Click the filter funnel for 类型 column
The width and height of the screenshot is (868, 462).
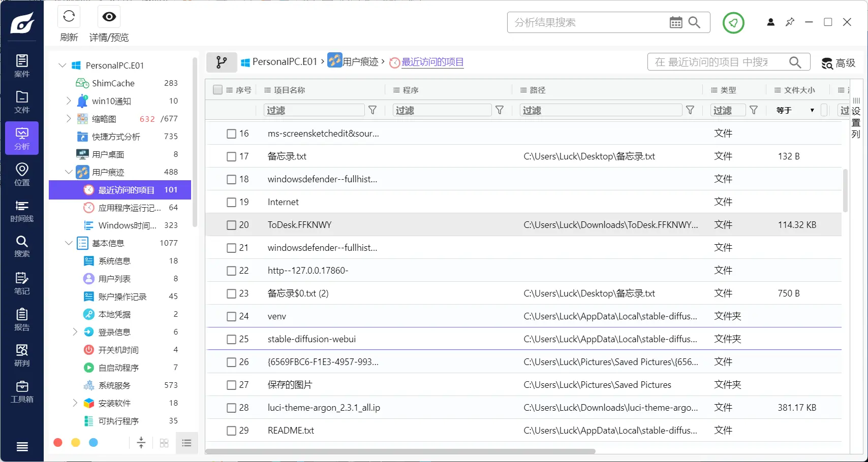click(x=754, y=110)
